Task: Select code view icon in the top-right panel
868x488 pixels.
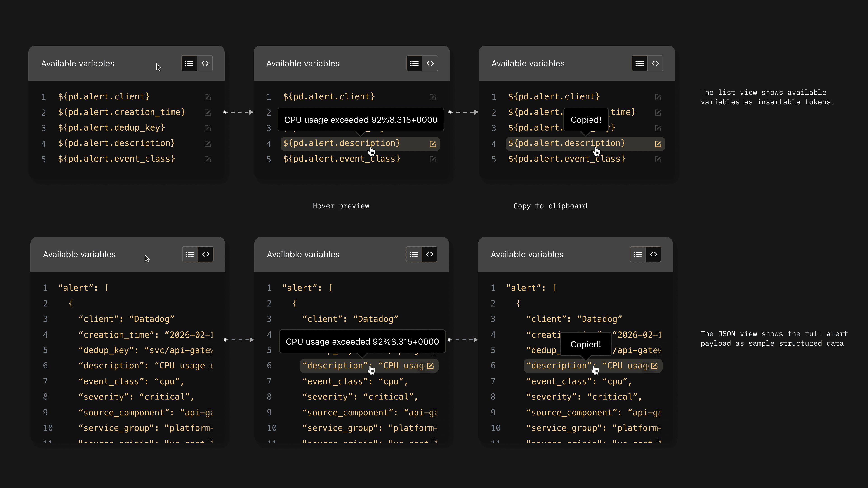Action: [x=655, y=63]
